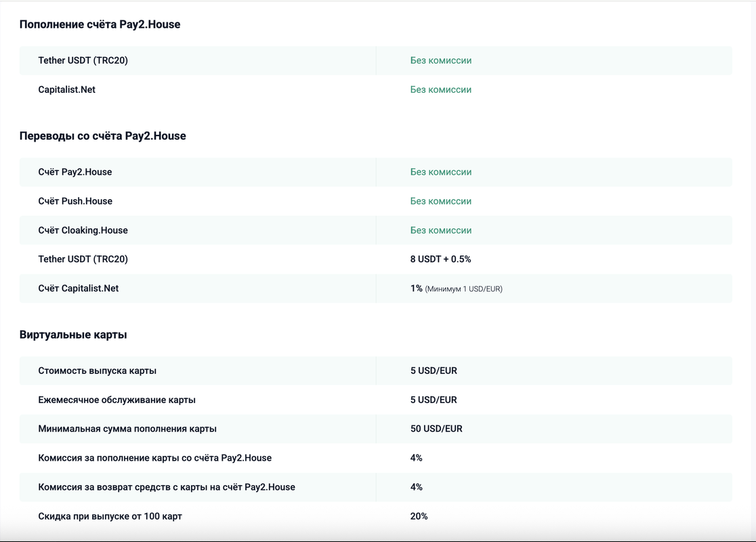The image size is (756, 542).
Task: Click the "20%" discount value
Action: 419,516
